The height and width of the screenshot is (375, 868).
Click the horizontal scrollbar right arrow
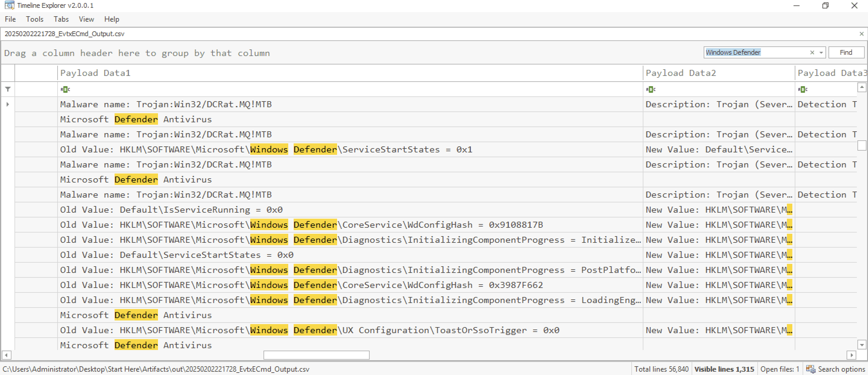[851, 355]
